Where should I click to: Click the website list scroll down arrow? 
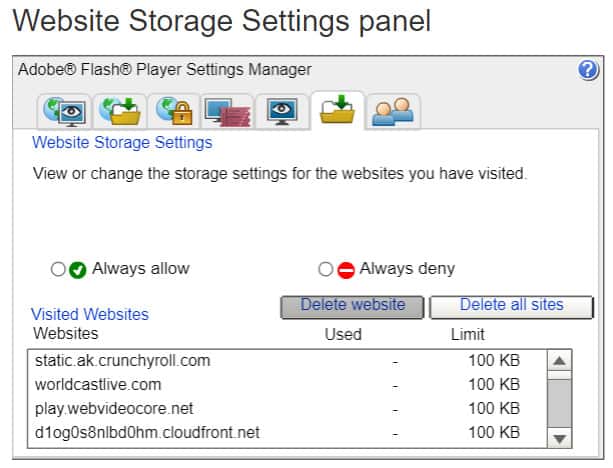[559, 438]
